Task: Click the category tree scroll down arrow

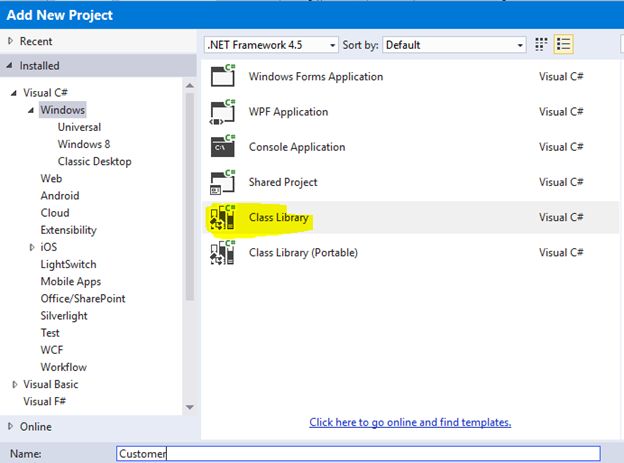Action: click(x=190, y=407)
